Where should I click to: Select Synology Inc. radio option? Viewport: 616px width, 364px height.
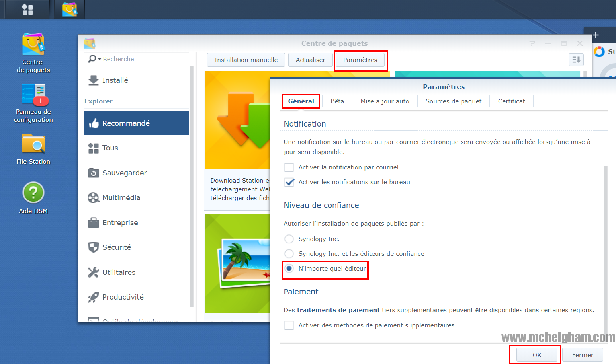(289, 239)
